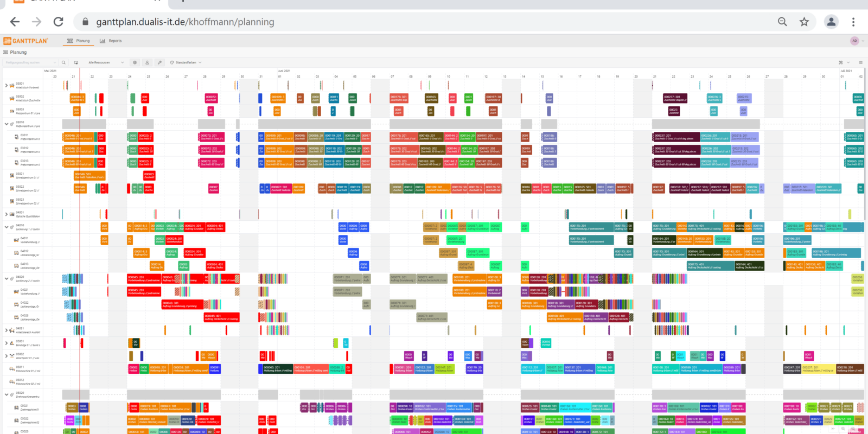Select resource label 03012 Preformzentrum
868x434 pixels.
pos(30,150)
